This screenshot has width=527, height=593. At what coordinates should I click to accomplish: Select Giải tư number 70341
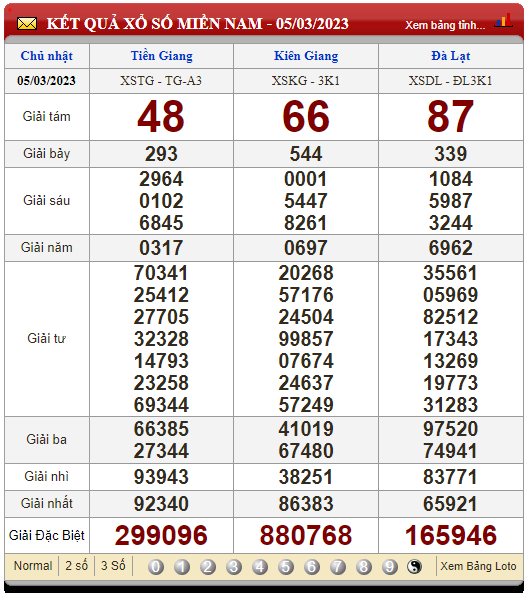161,273
